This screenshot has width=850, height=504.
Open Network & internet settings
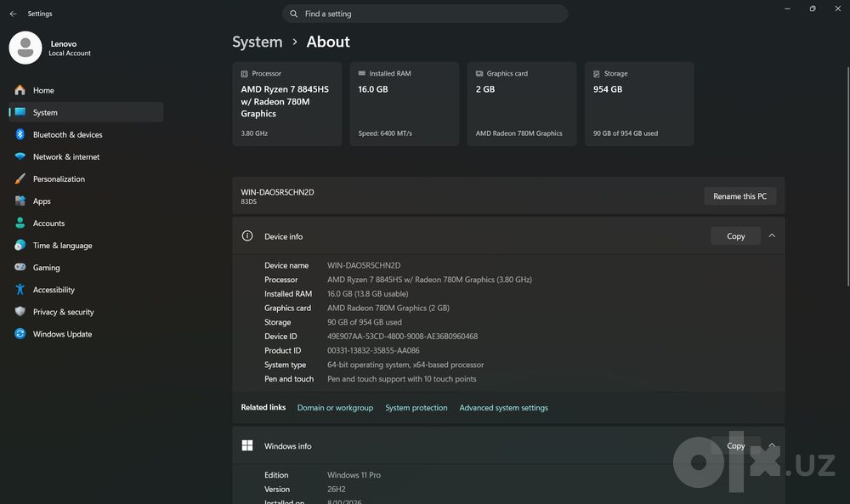(86, 156)
